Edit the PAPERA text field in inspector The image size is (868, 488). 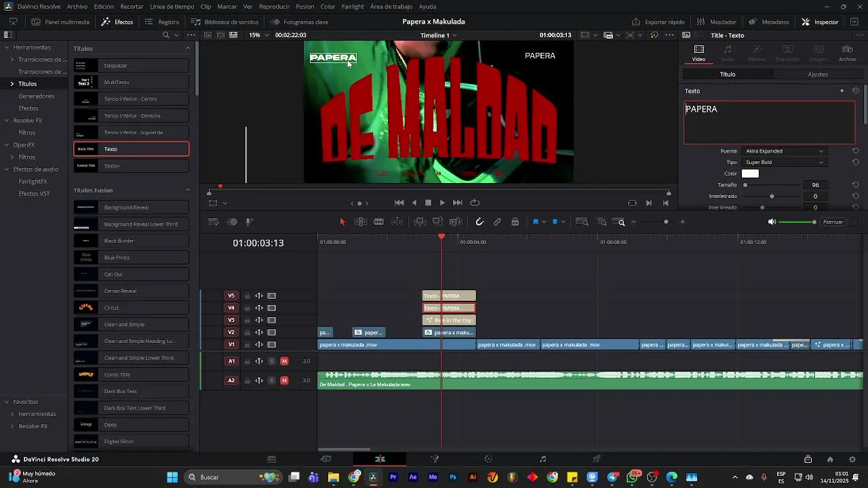tap(769, 123)
